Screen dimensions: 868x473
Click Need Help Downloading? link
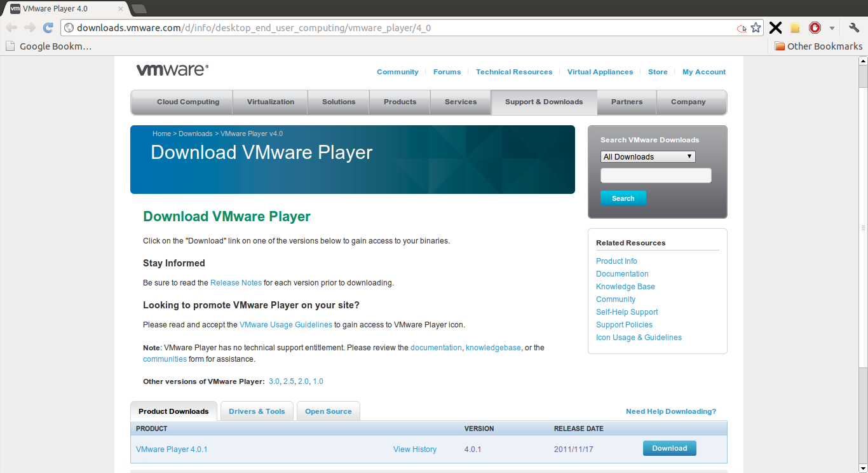click(671, 411)
